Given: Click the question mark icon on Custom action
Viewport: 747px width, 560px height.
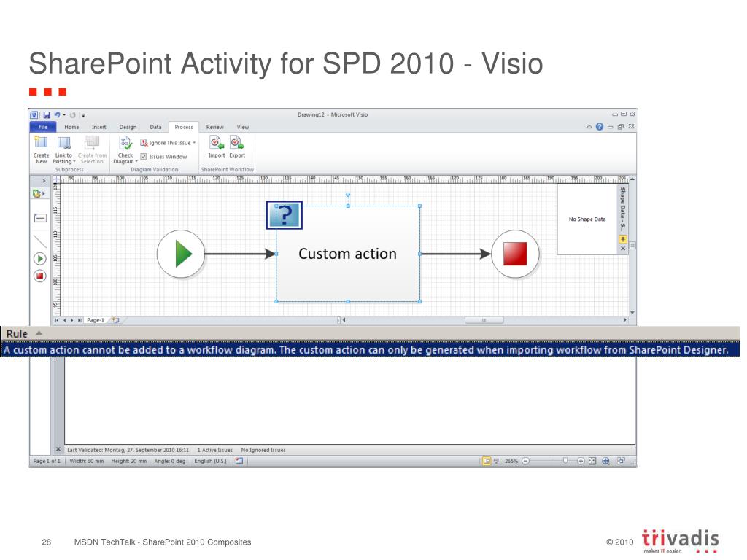Looking at the screenshot, I should [x=285, y=215].
